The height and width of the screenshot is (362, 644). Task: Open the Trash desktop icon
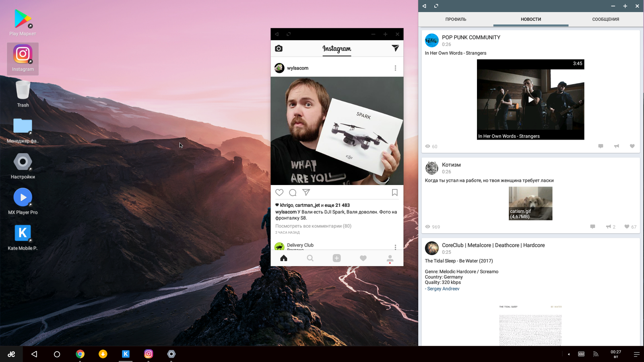23,94
